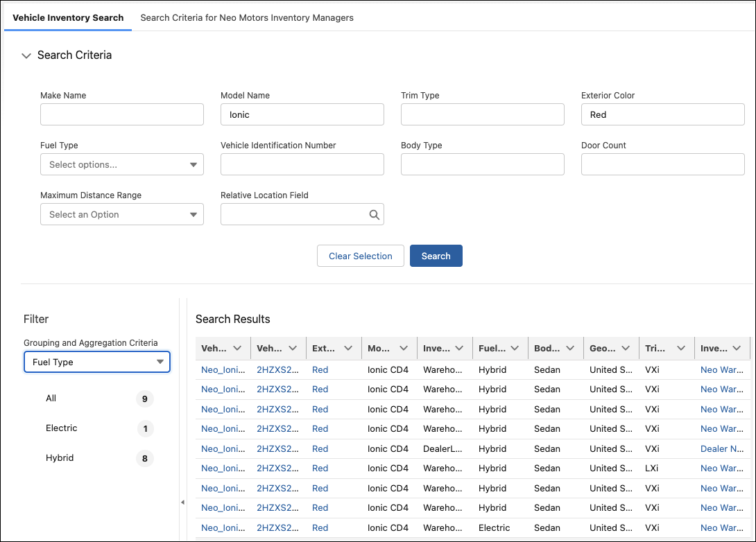Click the search magnifier in Relative Location Field

click(x=374, y=215)
